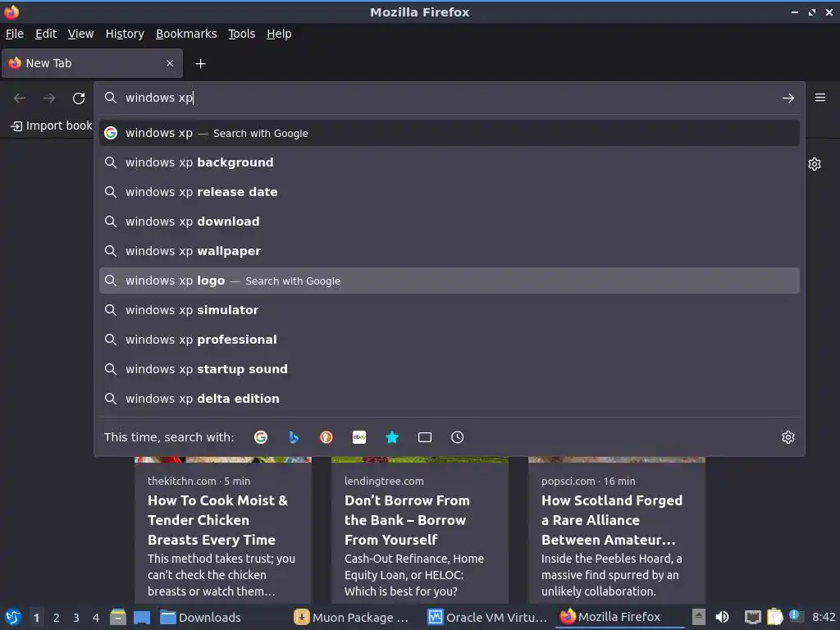The width and height of the screenshot is (840, 630).
Task: Close the New Tab tab
Action: (170, 63)
